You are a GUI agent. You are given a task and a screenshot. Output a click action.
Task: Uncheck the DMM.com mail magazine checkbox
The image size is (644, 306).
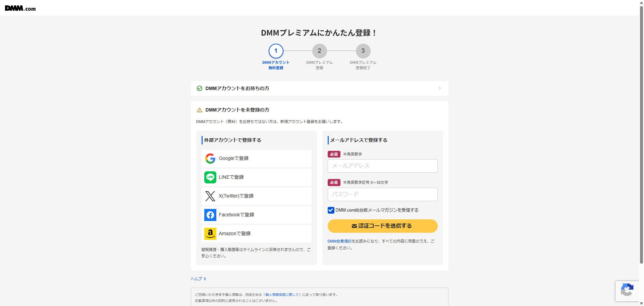click(x=331, y=210)
